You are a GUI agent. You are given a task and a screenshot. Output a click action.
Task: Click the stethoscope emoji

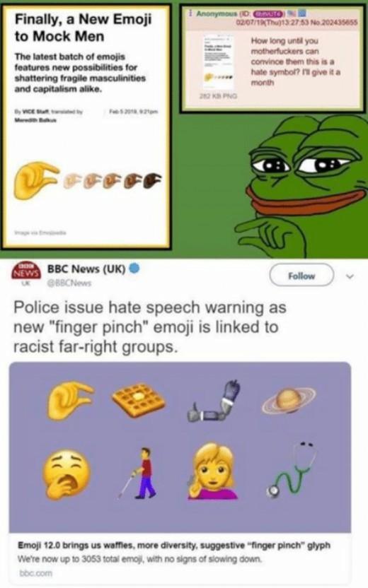pyautogui.click(x=289, y=469)
